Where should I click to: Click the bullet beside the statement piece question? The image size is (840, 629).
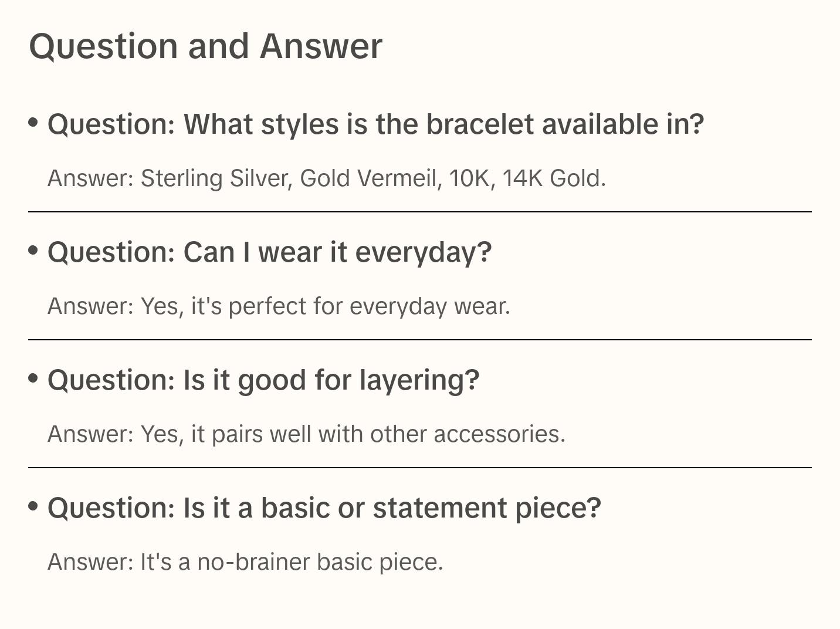tap(33, 506)
